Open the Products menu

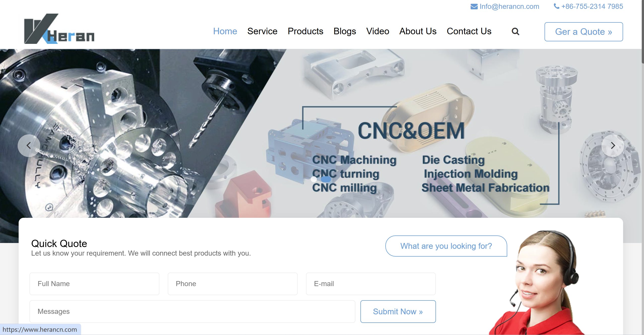point(305,31)
